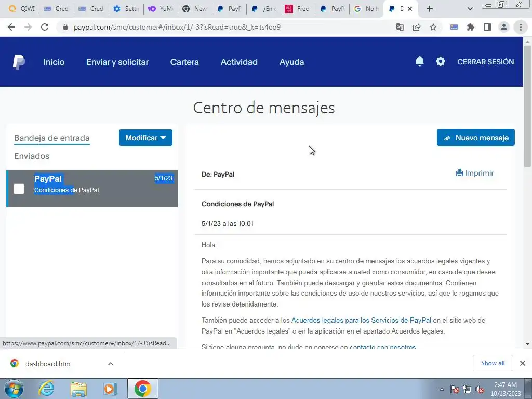Close the active PayPal tab

[x=410, y=9]
